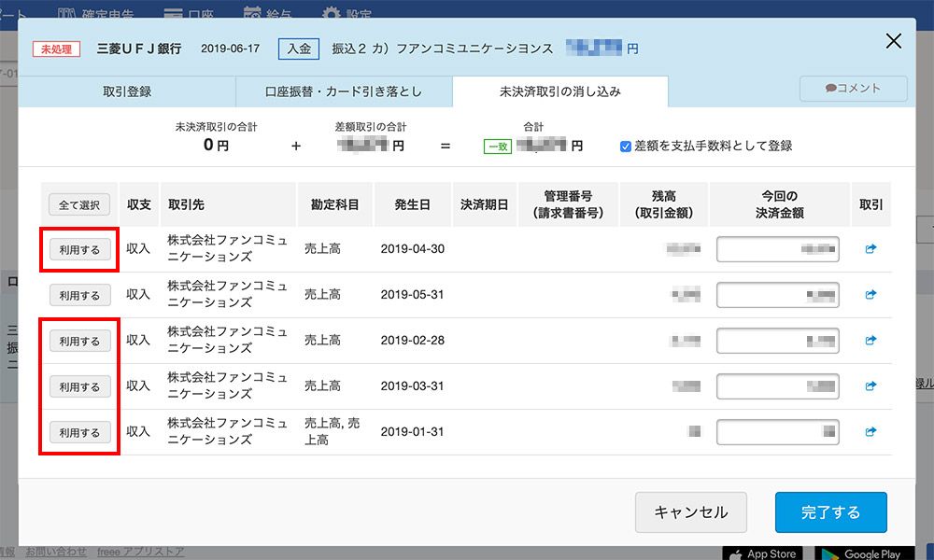Click the 取引先 column header
This screenshot has width=934, height=560.
(x=228, y=204)
